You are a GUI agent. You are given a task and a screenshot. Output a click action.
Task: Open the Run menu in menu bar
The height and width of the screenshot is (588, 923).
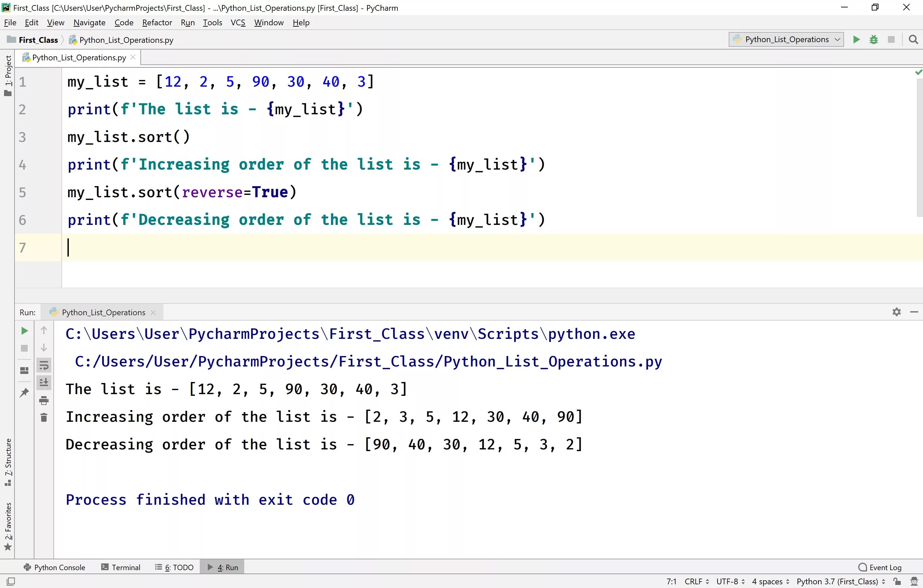pos(188,22)
